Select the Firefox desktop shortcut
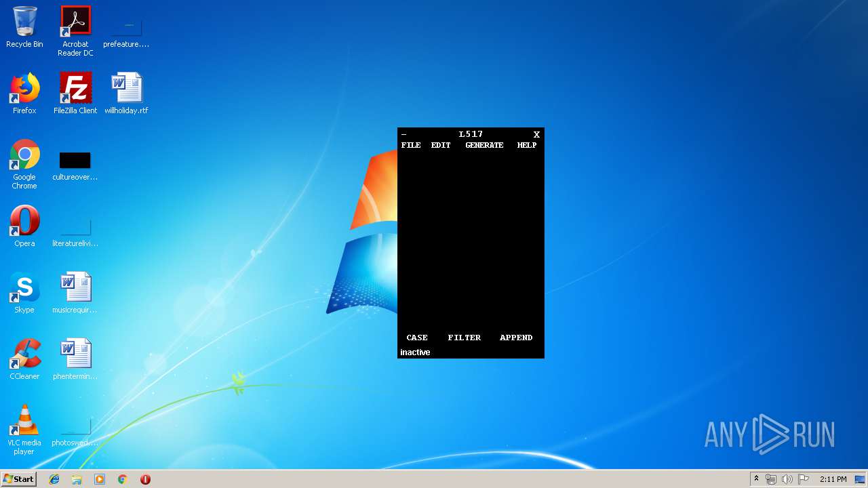 (24, 94)
